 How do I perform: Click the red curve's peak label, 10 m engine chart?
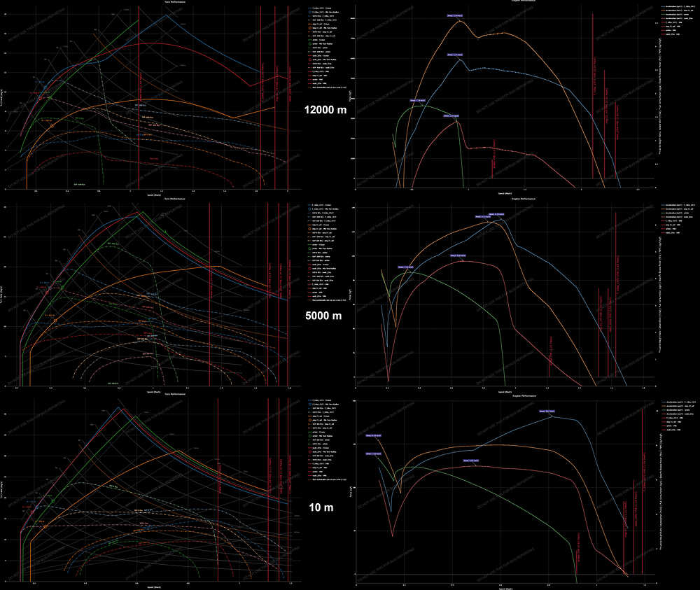(470, 461)
